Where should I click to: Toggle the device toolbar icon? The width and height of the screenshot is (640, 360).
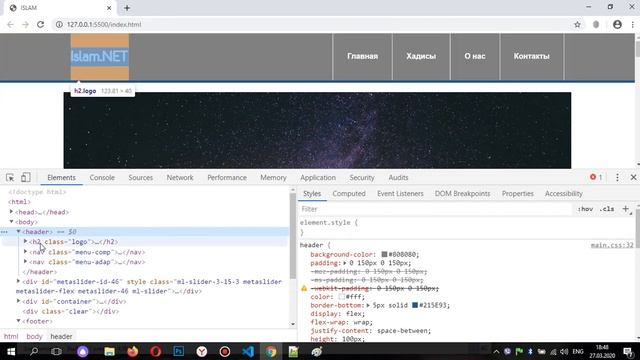click(26, 177)
